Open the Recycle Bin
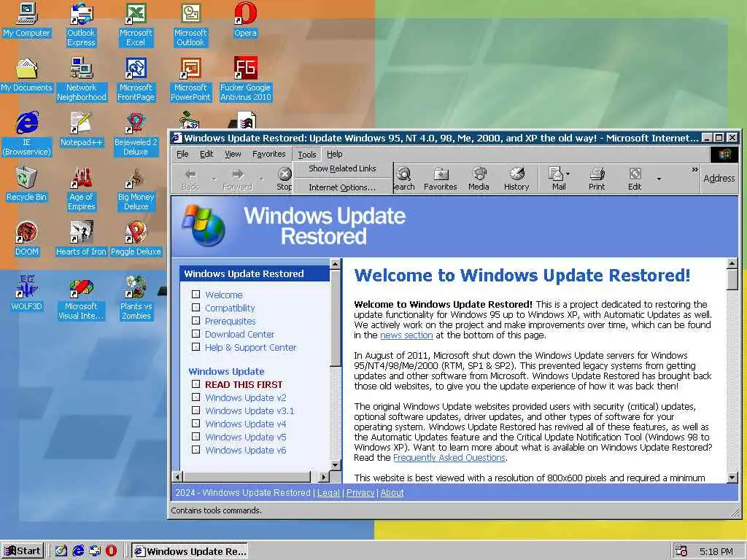Image resolution: width=747 pixels, height=560 pixels. coord(27,184)
